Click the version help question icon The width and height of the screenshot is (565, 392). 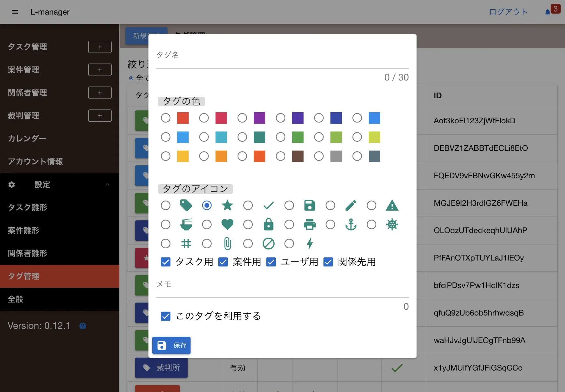point(83,326)
